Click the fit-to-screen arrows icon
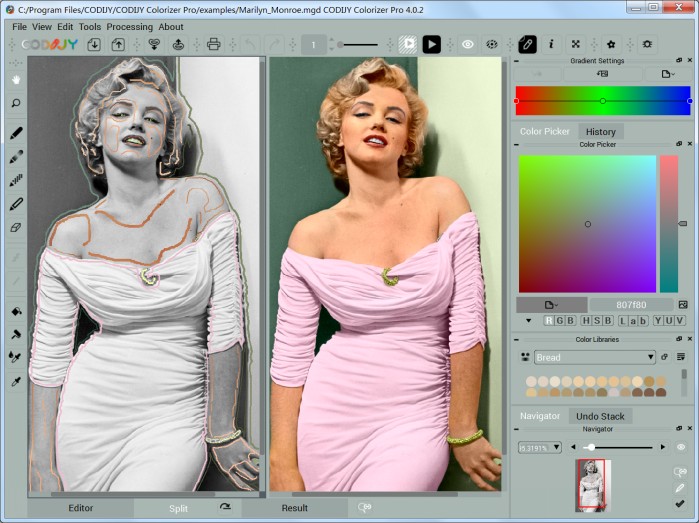699x523 pixels. (x=576, y=44)
